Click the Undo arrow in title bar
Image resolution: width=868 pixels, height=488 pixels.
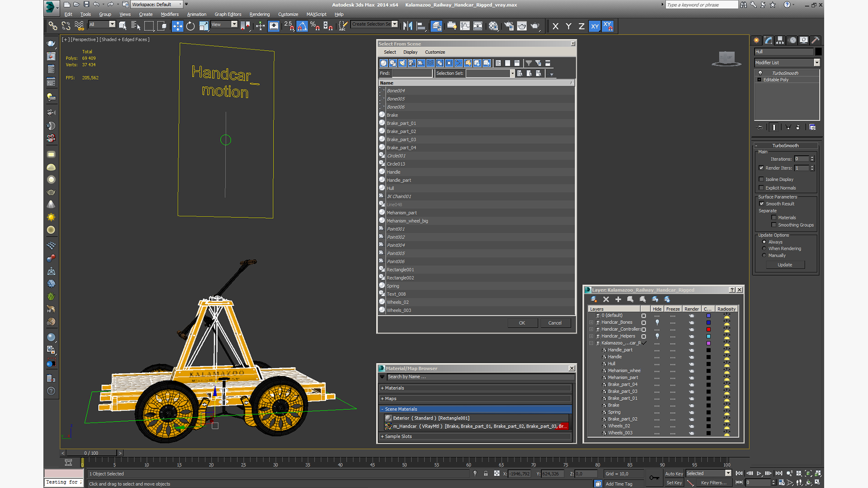click(x=96, y=5)
